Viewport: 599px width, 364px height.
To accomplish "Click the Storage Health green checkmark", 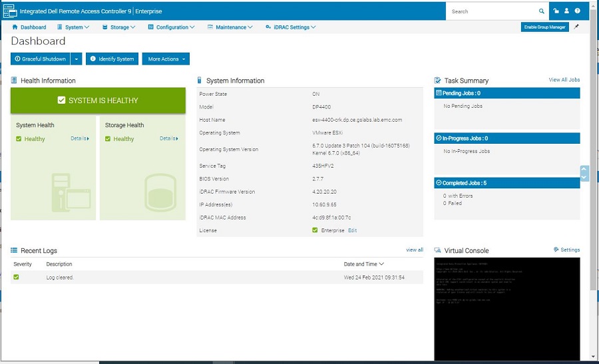I will coord(108,139).
